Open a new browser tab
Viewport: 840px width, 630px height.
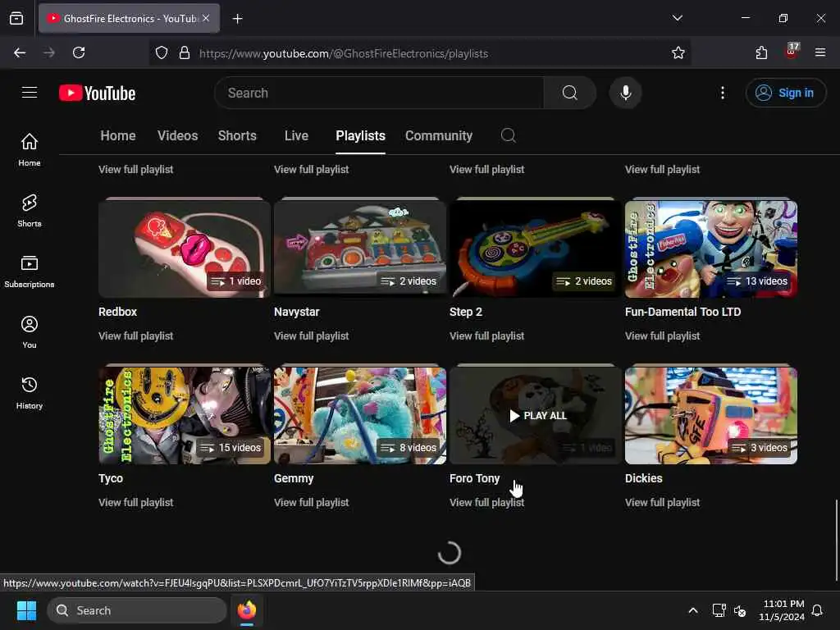point(237,19)
